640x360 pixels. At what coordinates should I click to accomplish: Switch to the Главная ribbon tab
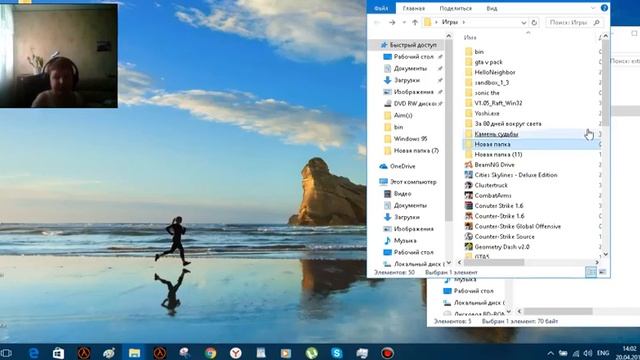tap(413, 8)
